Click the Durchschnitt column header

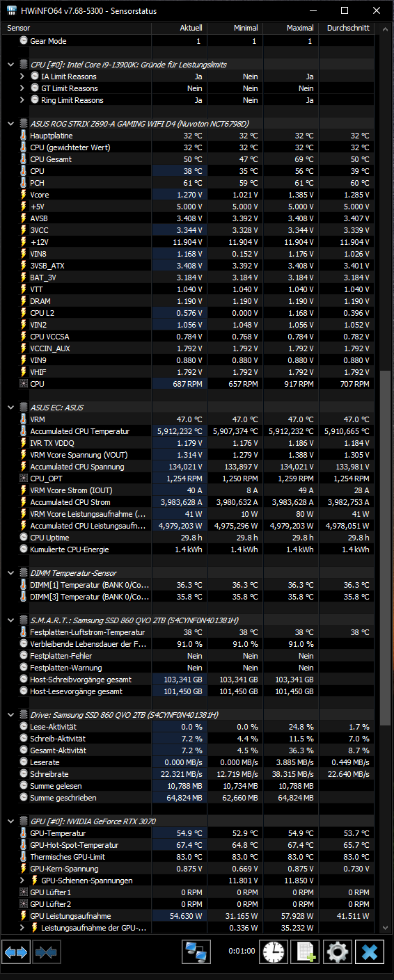click(346, 29)
